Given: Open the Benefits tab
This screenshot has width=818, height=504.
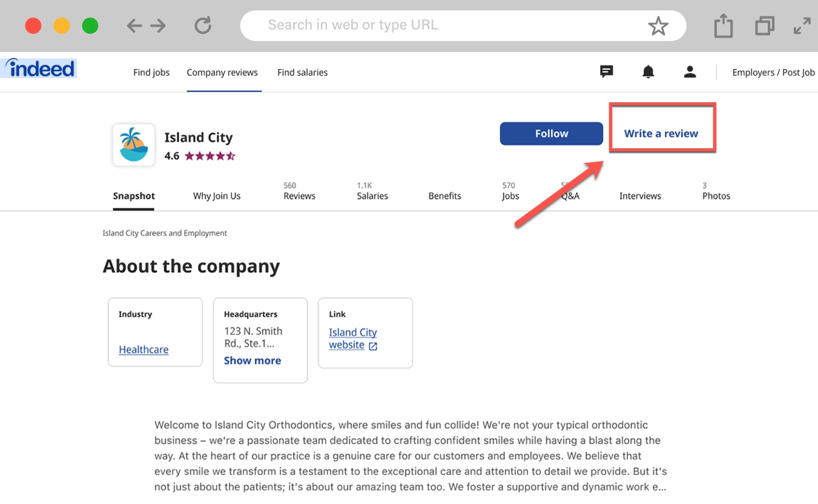Looking at the screenshot, I should click(x=444, y=196).
